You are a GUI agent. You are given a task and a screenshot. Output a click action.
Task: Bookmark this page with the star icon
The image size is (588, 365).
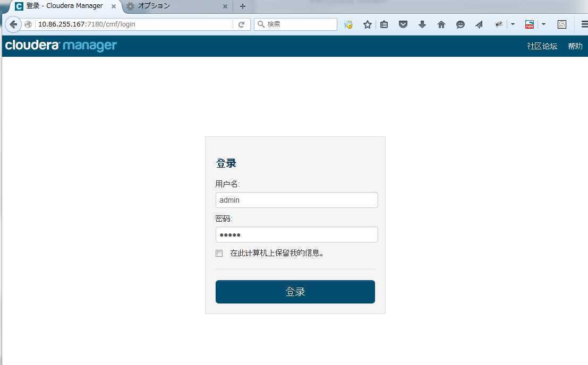pos(367,24)
